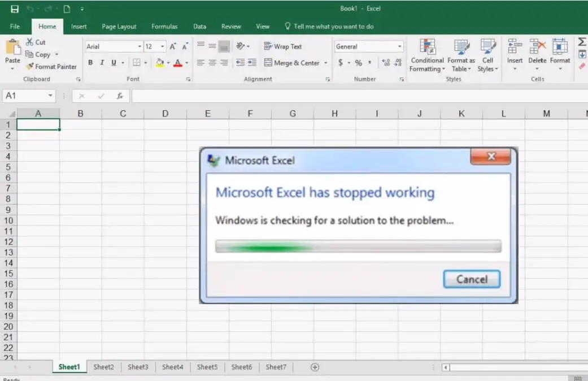Viewport: 588px width, 381px height.
Task: Expand the Name Box dropdown arrow
Action: tap(50, 96)
